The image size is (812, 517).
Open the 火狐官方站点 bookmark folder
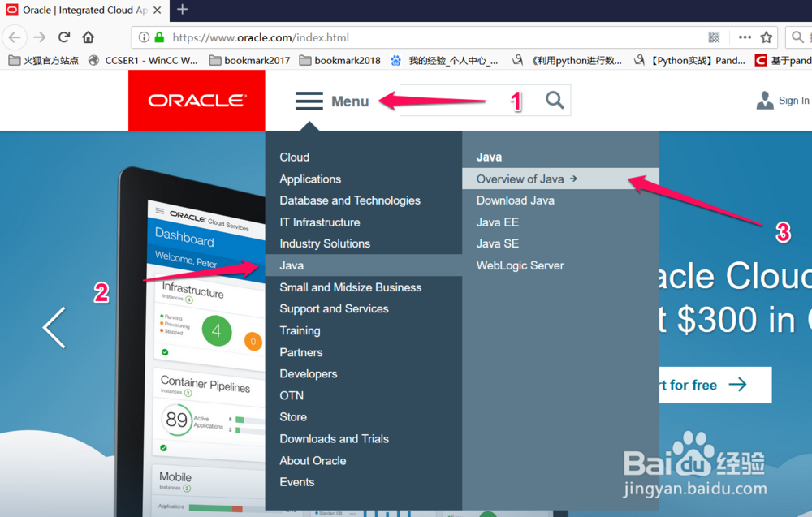(44, 61)
